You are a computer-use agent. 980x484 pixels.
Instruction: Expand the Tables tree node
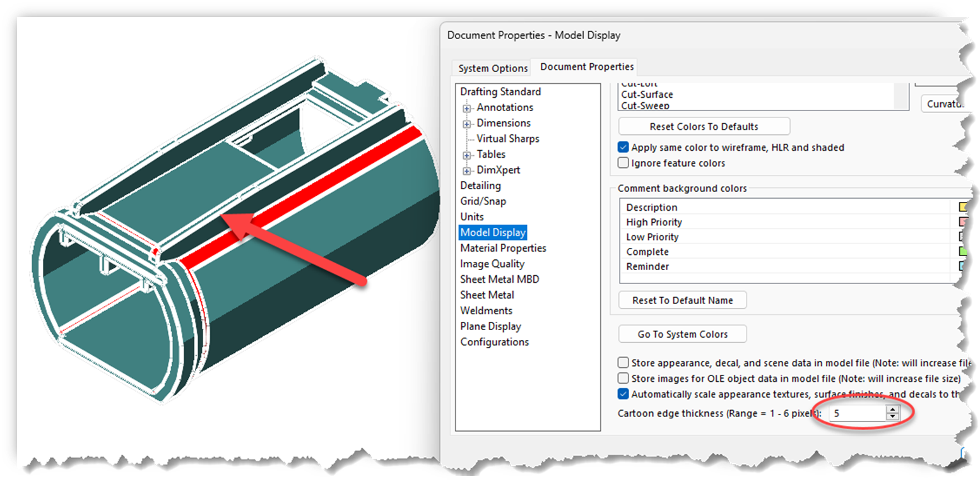pos(466,154)
